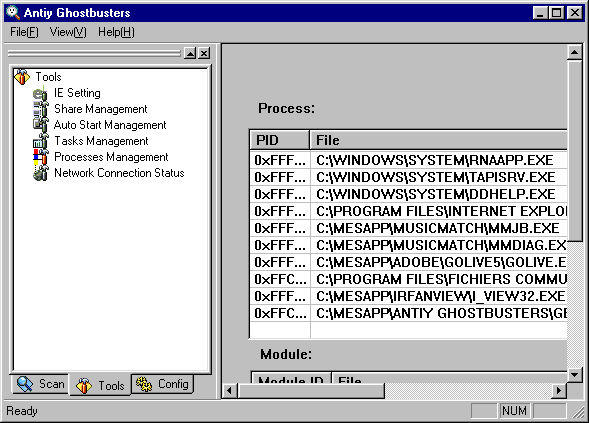The width and height of the screenshot is (589, 423).
Task: Click the Ready status text
Action: 22,411
